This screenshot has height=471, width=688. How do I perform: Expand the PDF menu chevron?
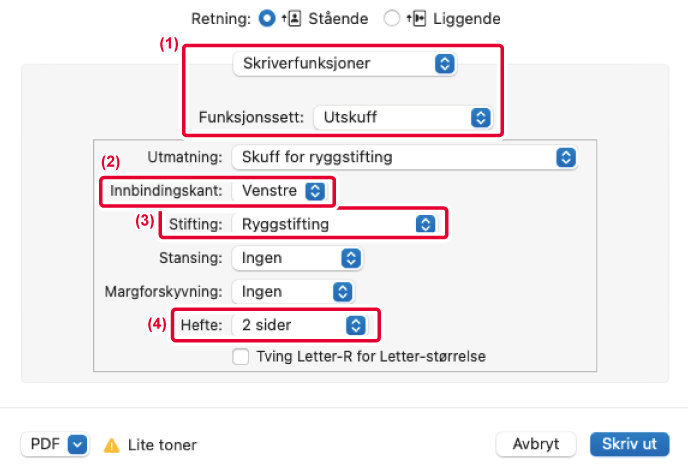pos(77,444)
